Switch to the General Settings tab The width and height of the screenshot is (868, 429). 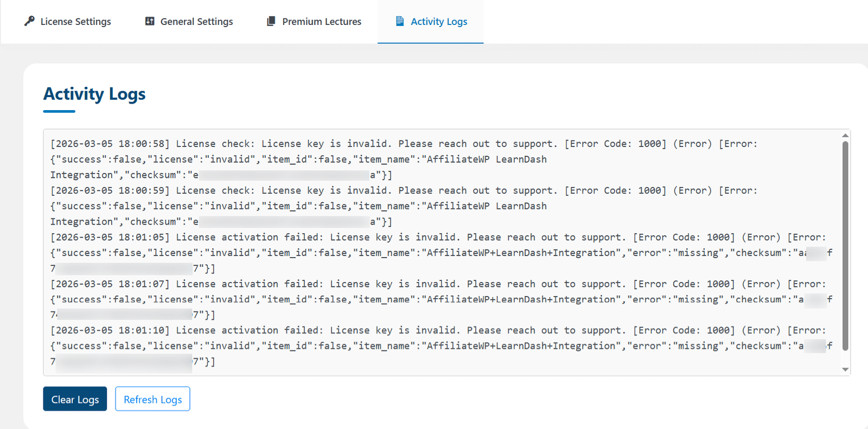[x=189, y=22]
